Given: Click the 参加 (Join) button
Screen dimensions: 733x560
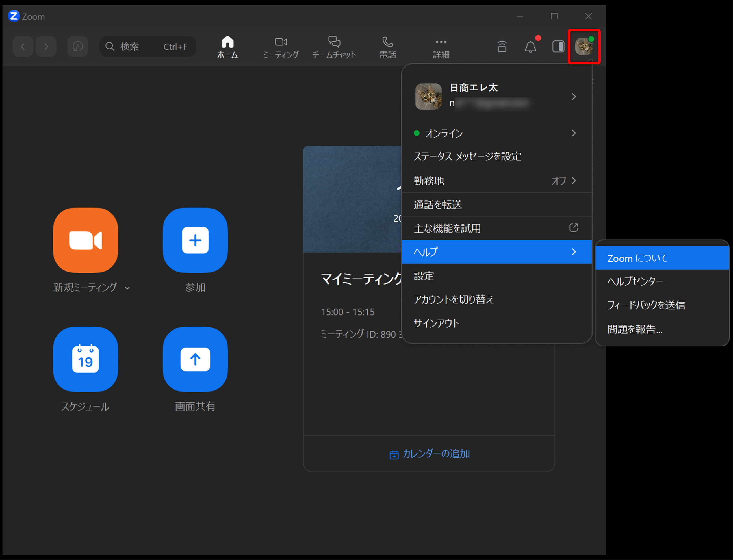Looking at the screenshot, I should tap(195, 240).
